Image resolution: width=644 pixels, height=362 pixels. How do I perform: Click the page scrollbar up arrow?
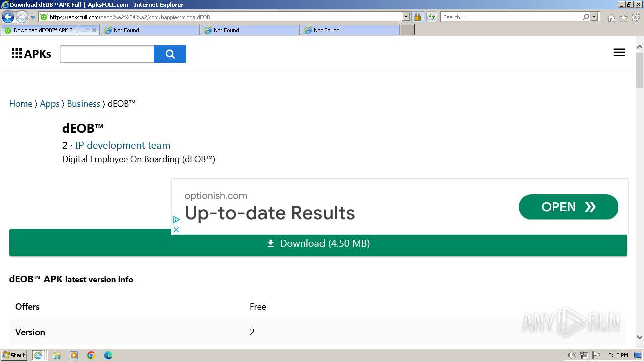click(640, 47)
